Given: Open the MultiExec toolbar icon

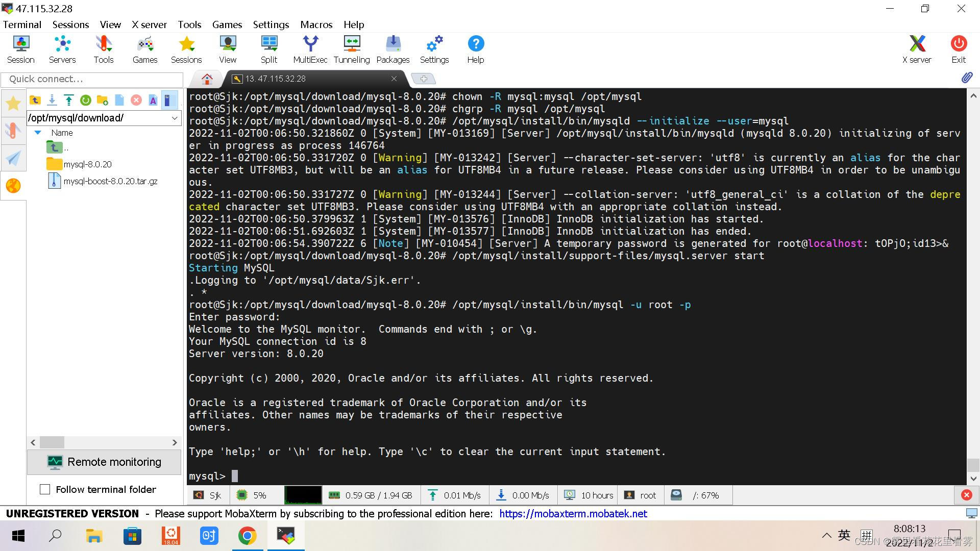Looking at the screenshot, I should (x=310, y=49).
